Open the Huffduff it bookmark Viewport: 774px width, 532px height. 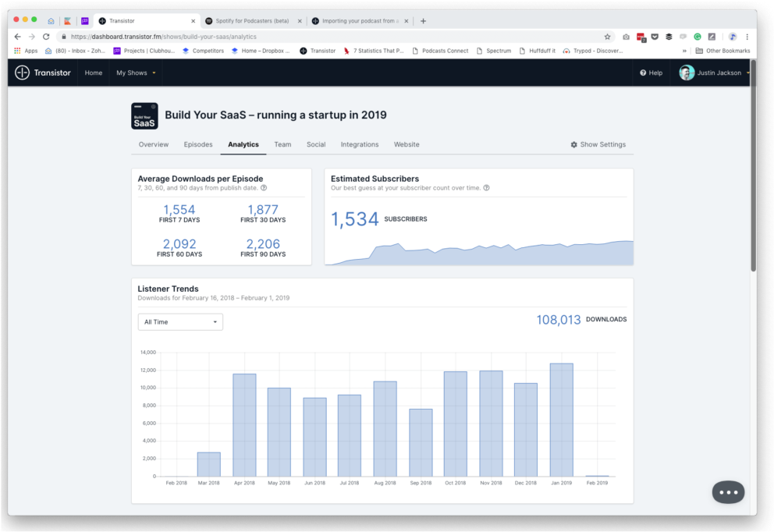tap(537, 51)
